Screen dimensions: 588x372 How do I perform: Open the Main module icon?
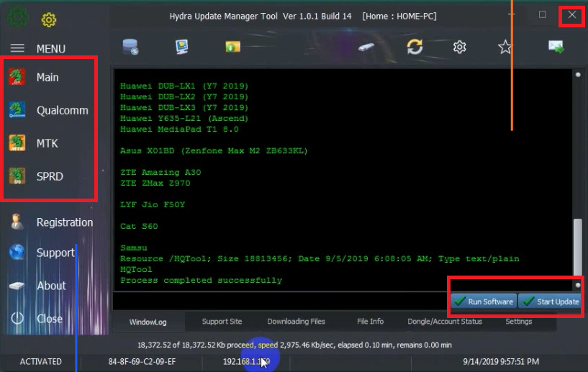coord(17,77)
